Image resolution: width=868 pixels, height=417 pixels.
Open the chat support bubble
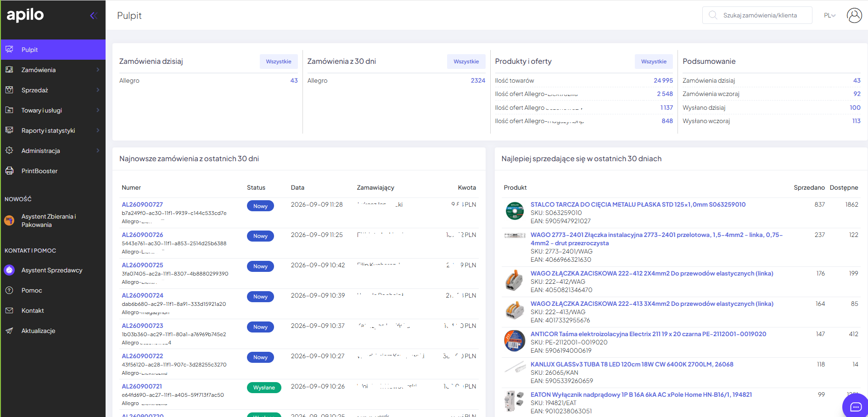(x=856, y=406)
